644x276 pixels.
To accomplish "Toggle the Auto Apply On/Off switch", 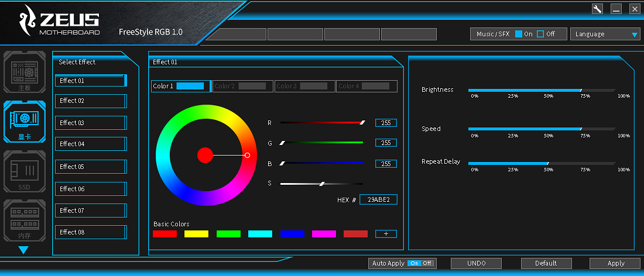I will pos(420,263).
